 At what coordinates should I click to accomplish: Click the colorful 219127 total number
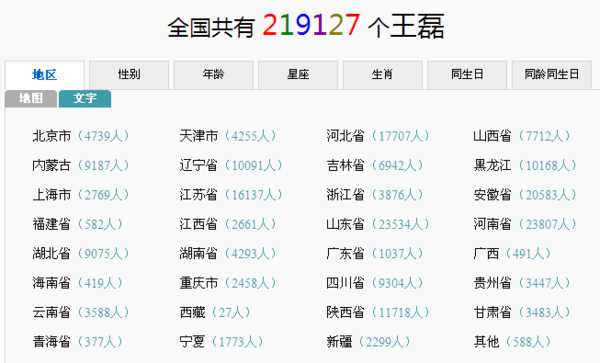311,25
